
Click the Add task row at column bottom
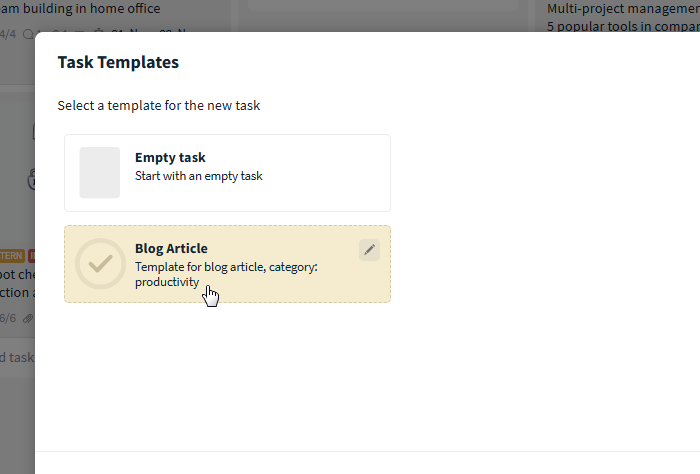point(17,358)
